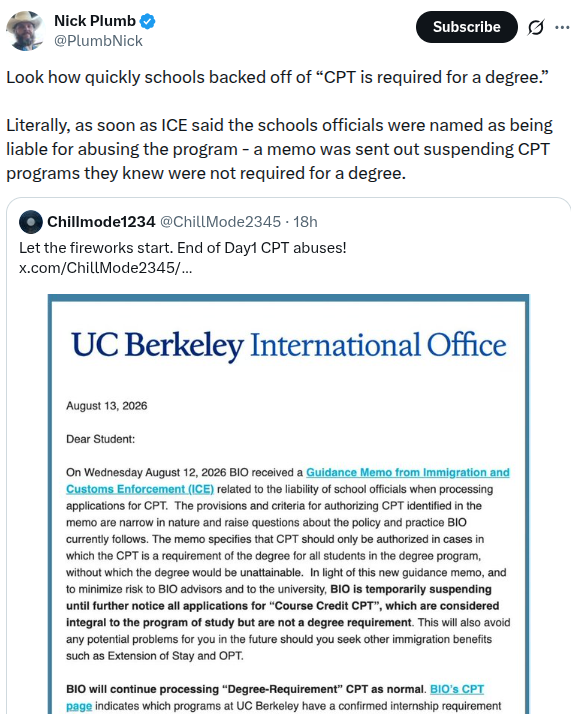Click the Guidance Memo from Immigration link

(408, 472)
